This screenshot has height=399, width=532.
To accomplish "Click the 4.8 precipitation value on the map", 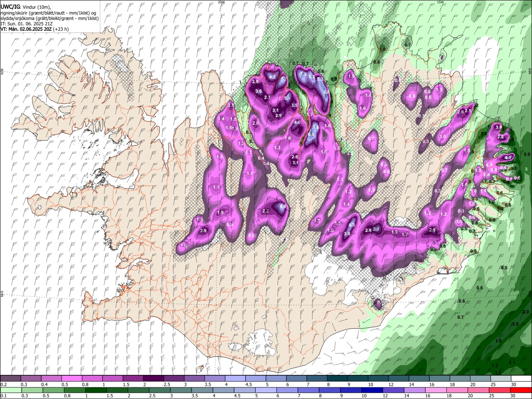I will point(283,207).
